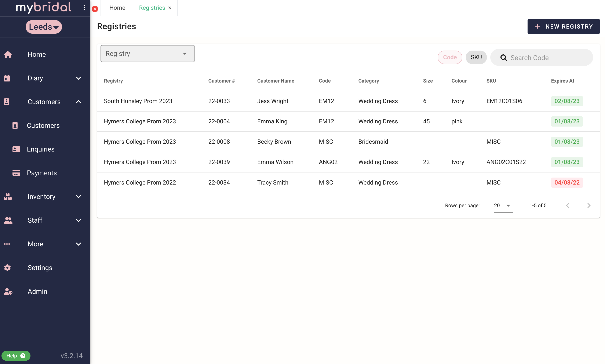
Task: Click the Help question mark icon
Action: pyautogui.click(x=23, y=356)
